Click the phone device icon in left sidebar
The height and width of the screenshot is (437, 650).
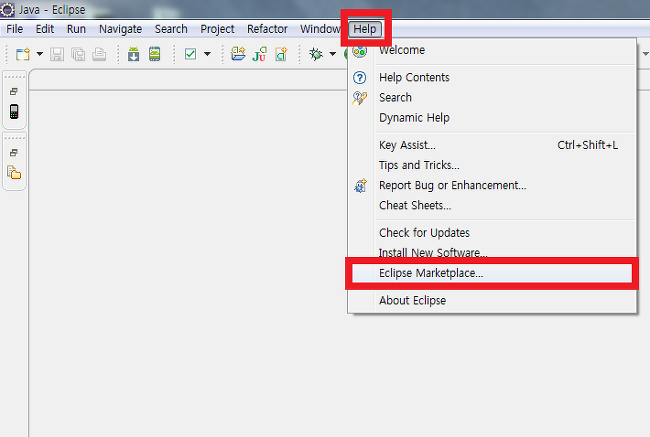[x=14, y=112]
